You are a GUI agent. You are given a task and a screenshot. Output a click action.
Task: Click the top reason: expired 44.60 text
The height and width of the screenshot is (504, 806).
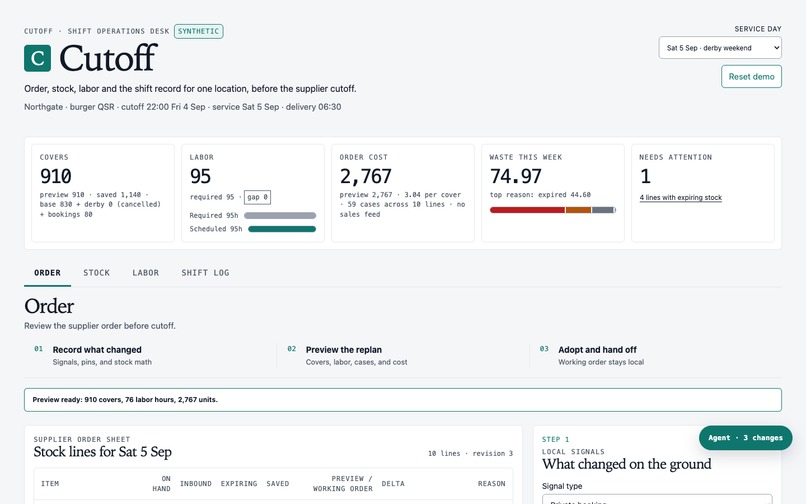[540, 195]
